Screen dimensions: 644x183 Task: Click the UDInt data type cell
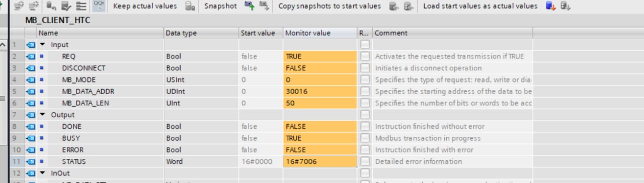tap(201, 91)
